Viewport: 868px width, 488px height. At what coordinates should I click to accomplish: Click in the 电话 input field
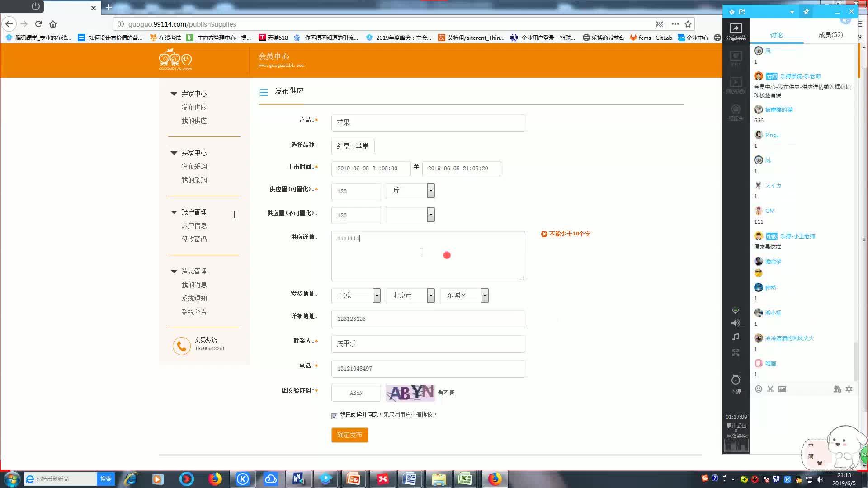(x=428, y=369)
